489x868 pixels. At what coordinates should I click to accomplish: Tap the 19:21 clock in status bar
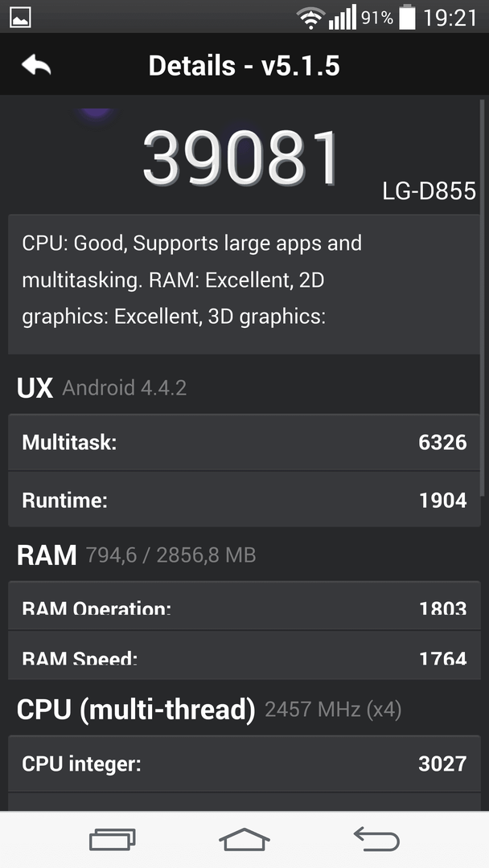450,18
